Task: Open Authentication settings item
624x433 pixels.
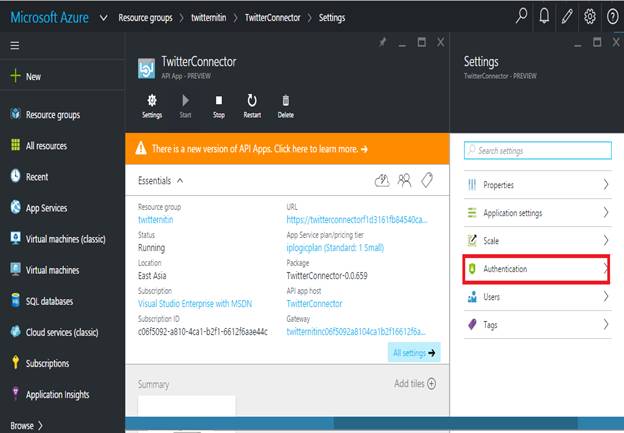Action: [537, 269]
